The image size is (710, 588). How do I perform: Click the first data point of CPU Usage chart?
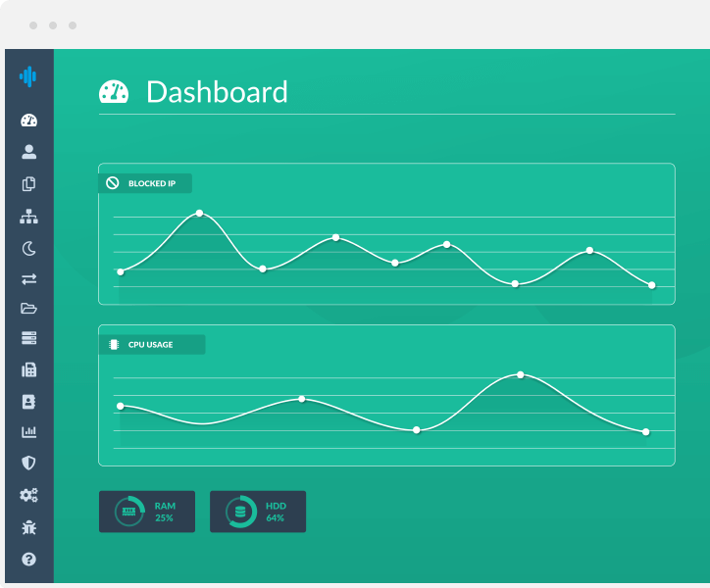pyautogui.click(x=121, y=406)
